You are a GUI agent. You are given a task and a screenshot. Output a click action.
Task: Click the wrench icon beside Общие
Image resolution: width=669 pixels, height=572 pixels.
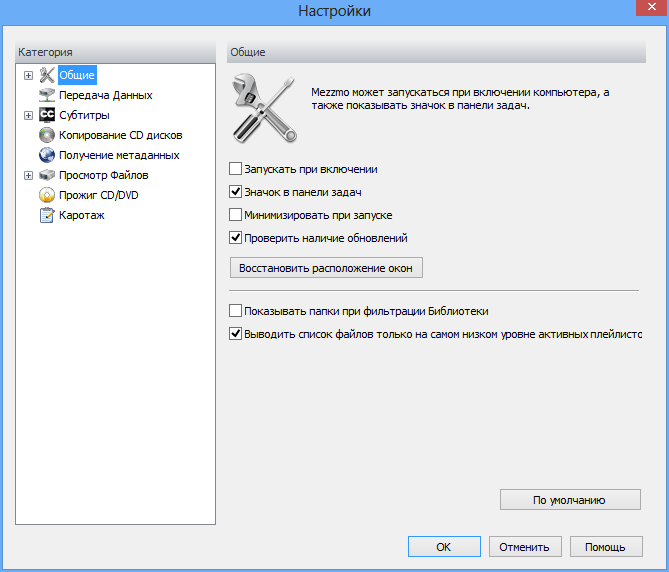point(47,75)
